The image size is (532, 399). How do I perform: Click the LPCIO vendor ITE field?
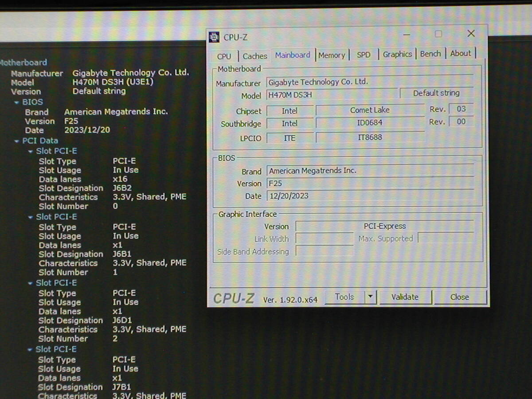click(x=290, y=138)
